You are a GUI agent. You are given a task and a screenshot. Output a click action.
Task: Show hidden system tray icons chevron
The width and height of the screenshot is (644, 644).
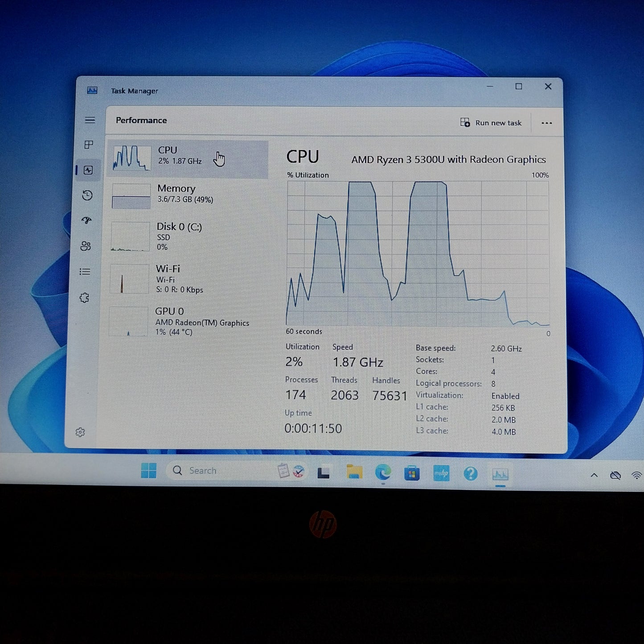594,476
